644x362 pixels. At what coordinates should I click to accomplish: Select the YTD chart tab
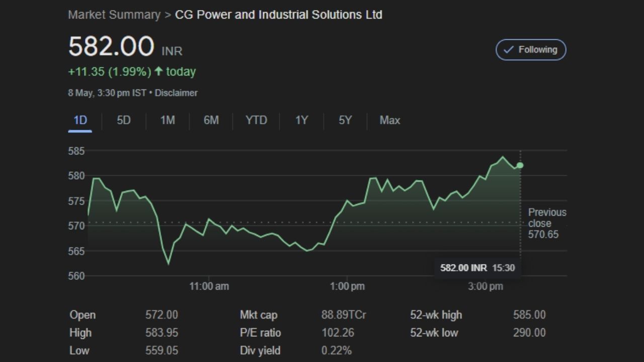click(256, 120)
